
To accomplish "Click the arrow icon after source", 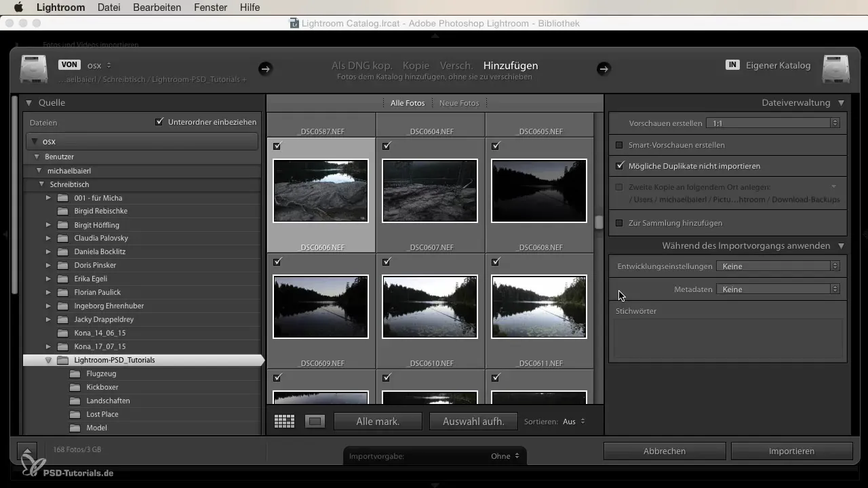I will [265, 68].
